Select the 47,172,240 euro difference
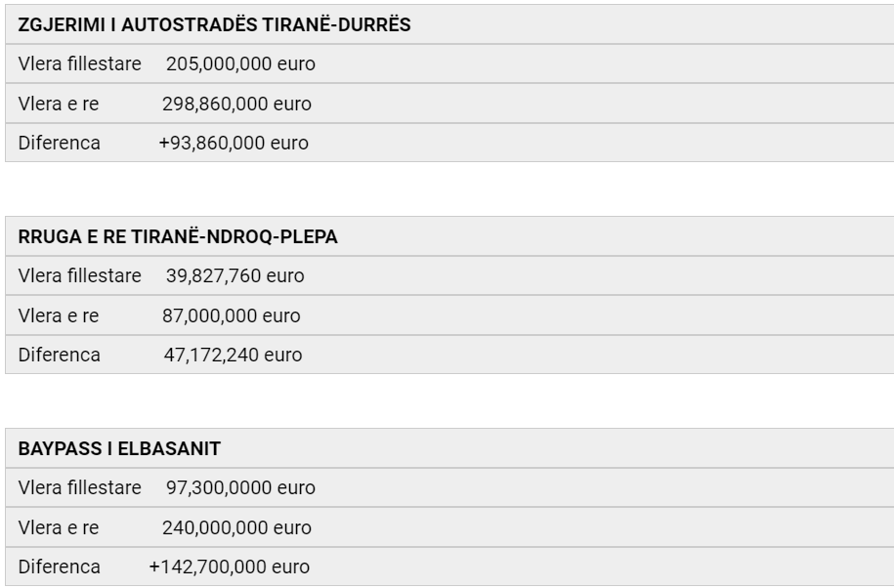The width and height of the screenshot is (894, 588). [233, 356]
